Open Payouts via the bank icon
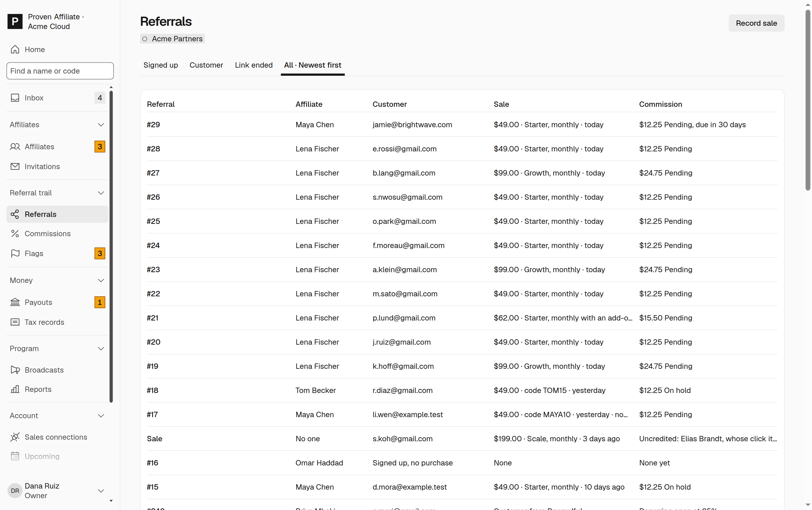The height and width of the screenshot is (510, 812). point(15,302)
